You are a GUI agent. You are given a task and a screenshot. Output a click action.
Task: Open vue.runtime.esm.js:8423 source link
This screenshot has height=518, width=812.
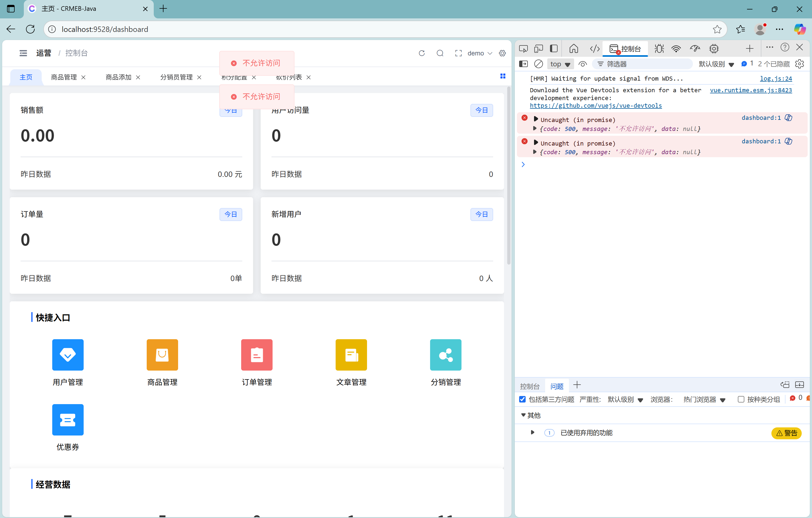[x=751, y=90]
